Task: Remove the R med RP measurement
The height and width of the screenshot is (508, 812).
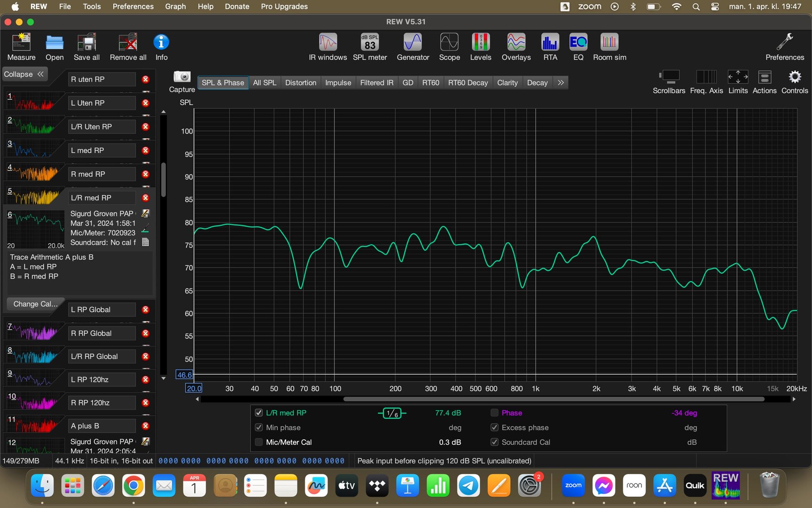Action: [146, 175]
